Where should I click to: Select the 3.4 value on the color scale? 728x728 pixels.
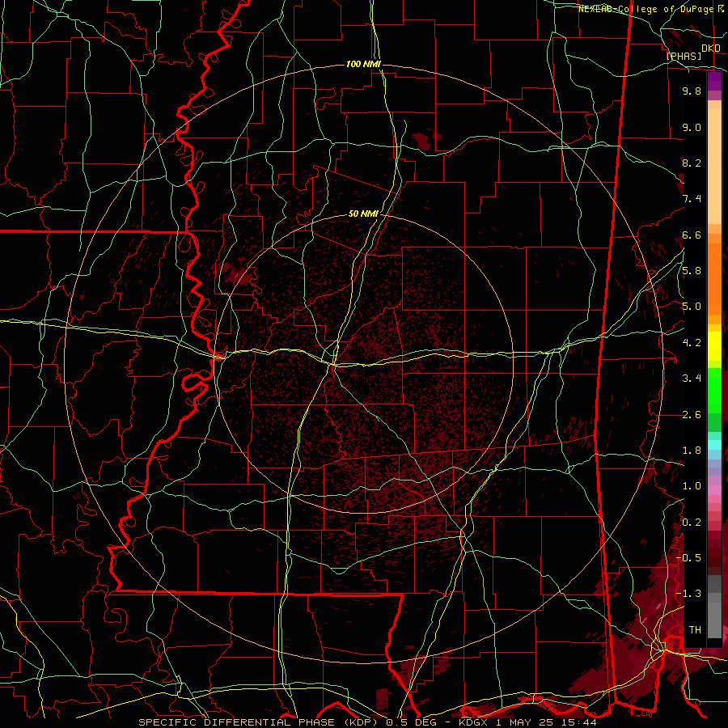pyautogui.click(x=692, y=379)
